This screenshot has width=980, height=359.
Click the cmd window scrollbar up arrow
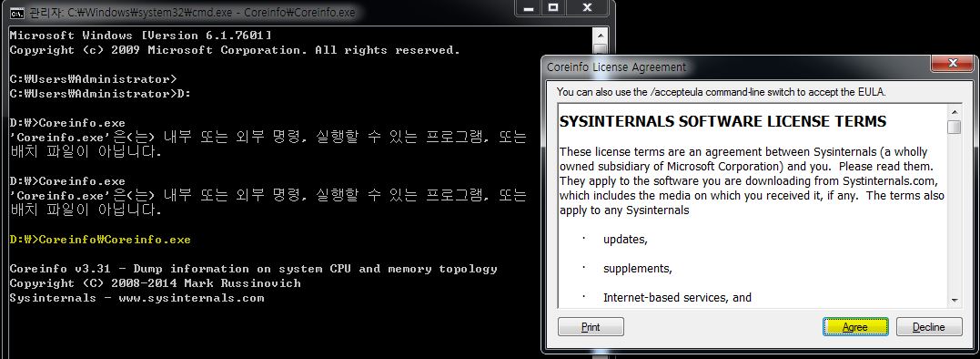600,35
